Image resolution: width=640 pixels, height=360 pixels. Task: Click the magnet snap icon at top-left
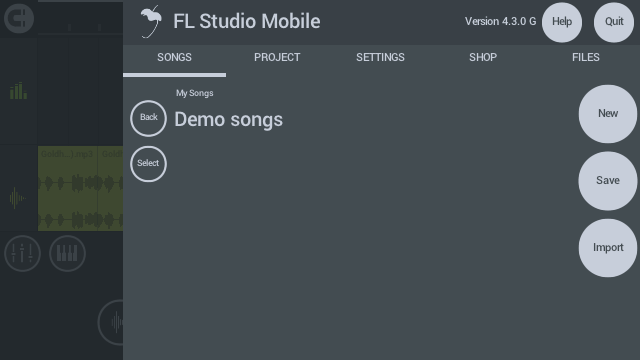pos(19,18)
